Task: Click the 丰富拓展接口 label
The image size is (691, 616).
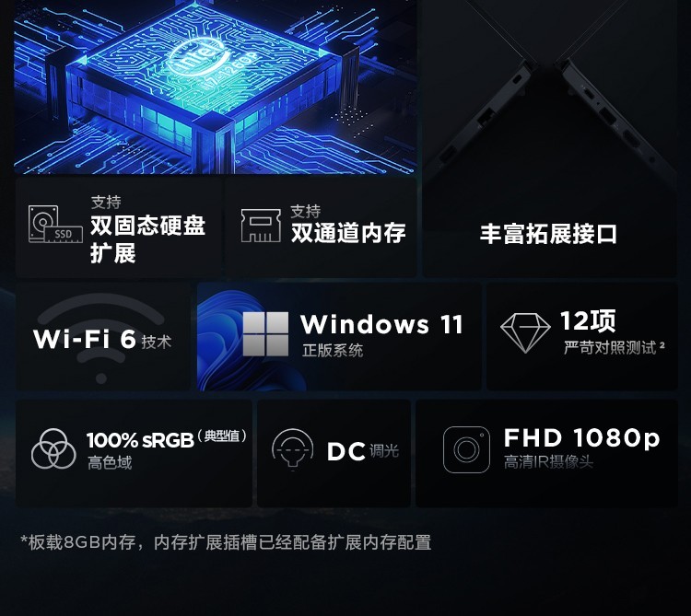Action: coord(549,234)
